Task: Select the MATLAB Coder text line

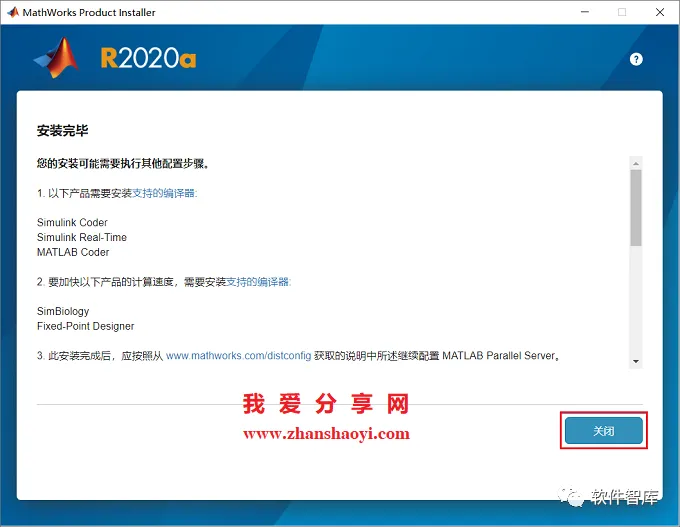Action: coord(73,252)
